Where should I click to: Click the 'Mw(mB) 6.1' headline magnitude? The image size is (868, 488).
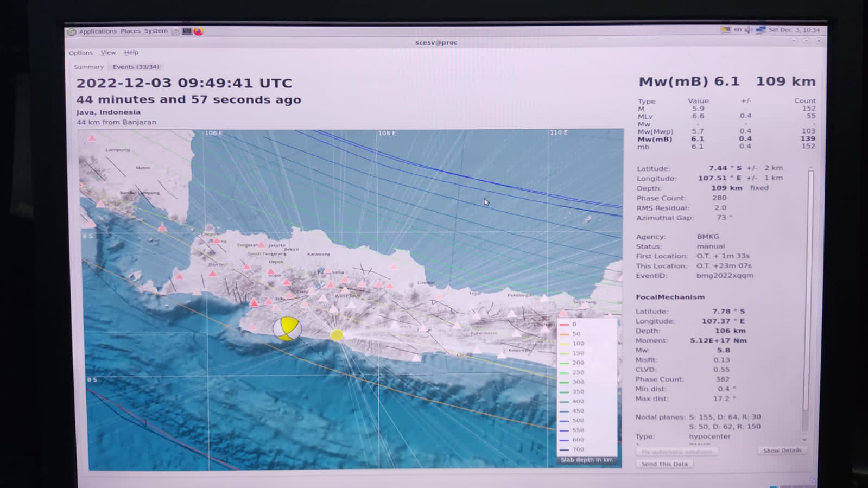tap(689, 82)
